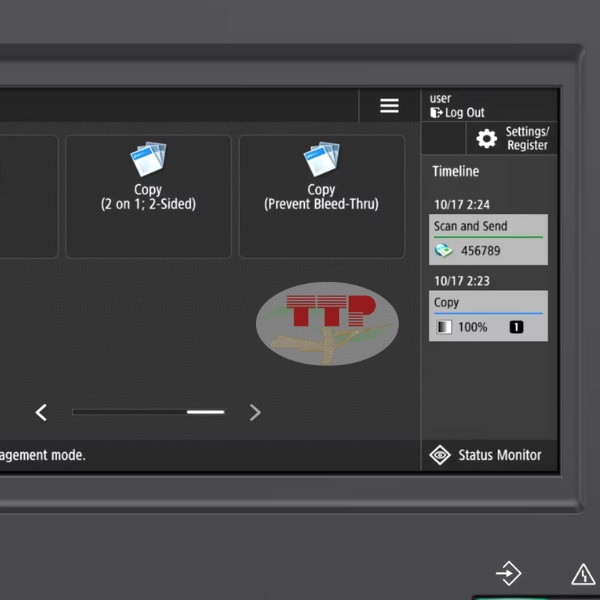Select Copy (2 on 1; 2-Sided) tile
The image size is (600, 600).
click(148, 197)
